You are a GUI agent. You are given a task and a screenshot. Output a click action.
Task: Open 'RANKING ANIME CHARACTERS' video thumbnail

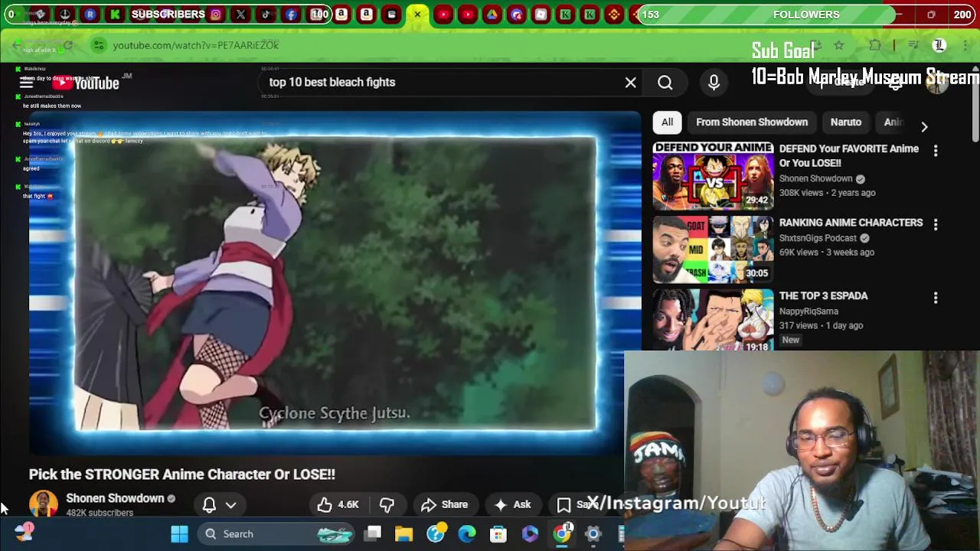pyautogui.click(x=713, y=249)
